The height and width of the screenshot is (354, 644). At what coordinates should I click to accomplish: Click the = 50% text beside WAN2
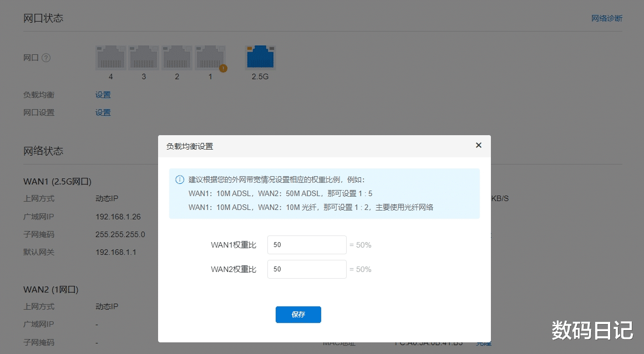point(361,269)
